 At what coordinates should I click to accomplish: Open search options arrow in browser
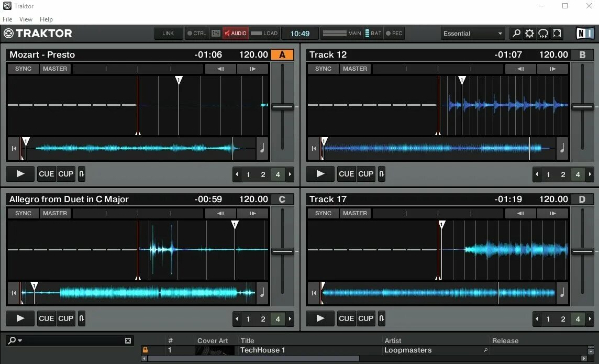(x=20, y=341)
